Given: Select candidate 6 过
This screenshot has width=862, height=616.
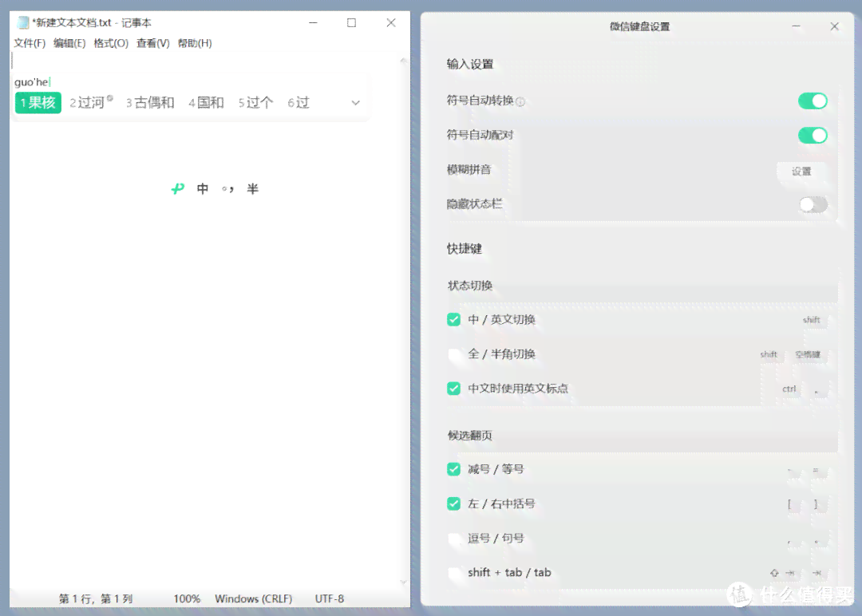Looking at the screenshot, I should click(x=299, y=103).
